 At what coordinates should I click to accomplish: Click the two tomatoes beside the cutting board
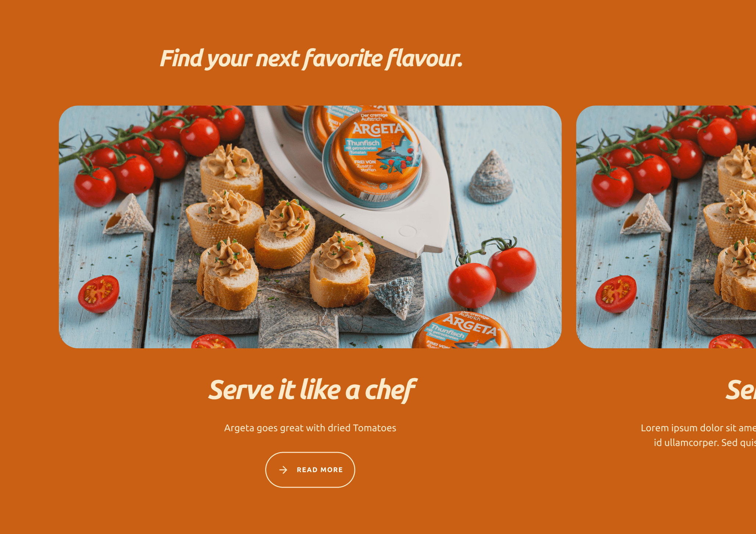pos(492,274)
